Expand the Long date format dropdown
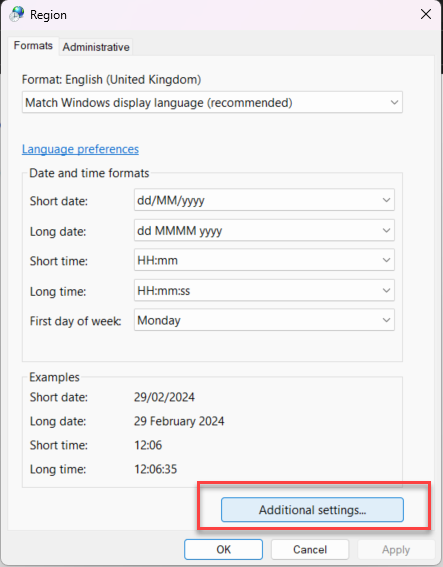The image size is (443, 567). coord(264,230)
